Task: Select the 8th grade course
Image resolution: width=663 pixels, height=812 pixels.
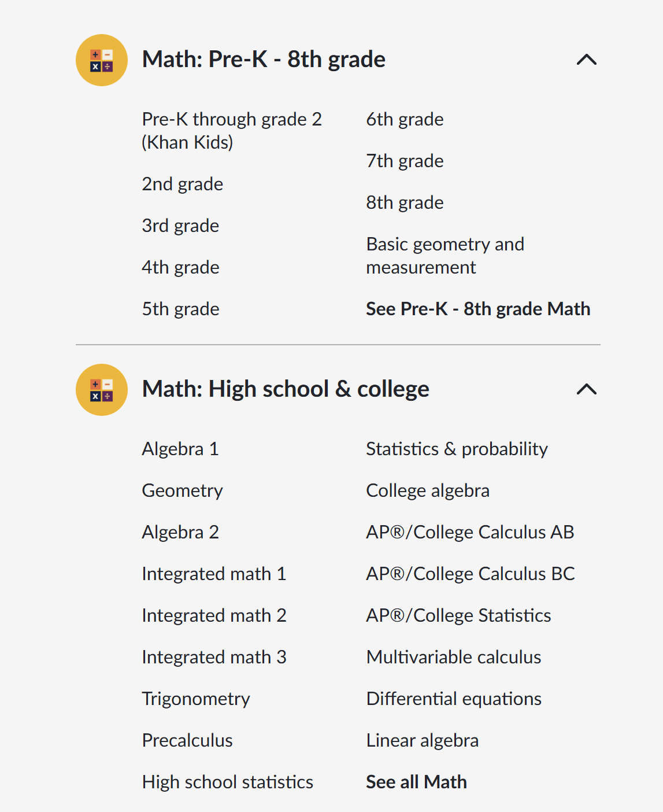Action: [x=404, y=202]
